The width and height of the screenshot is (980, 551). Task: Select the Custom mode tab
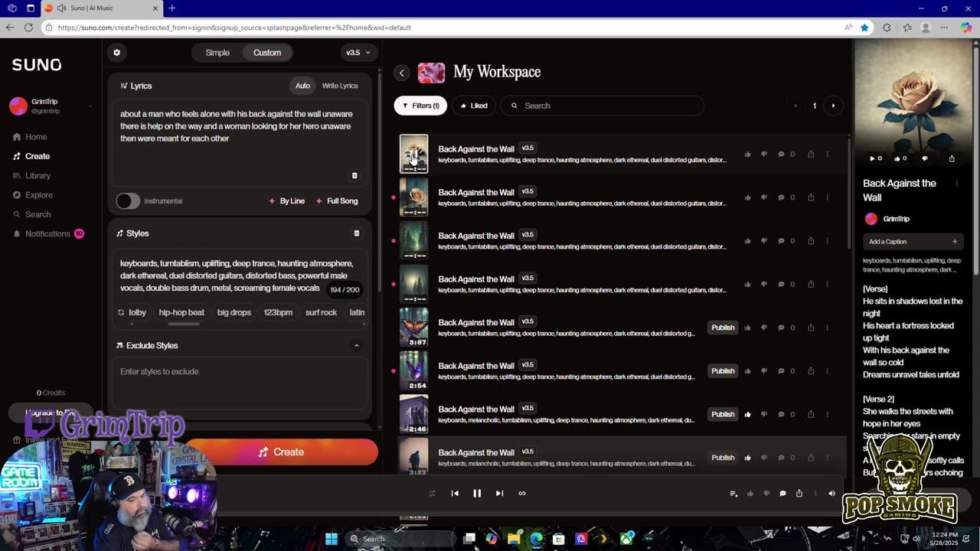point(267,53)
